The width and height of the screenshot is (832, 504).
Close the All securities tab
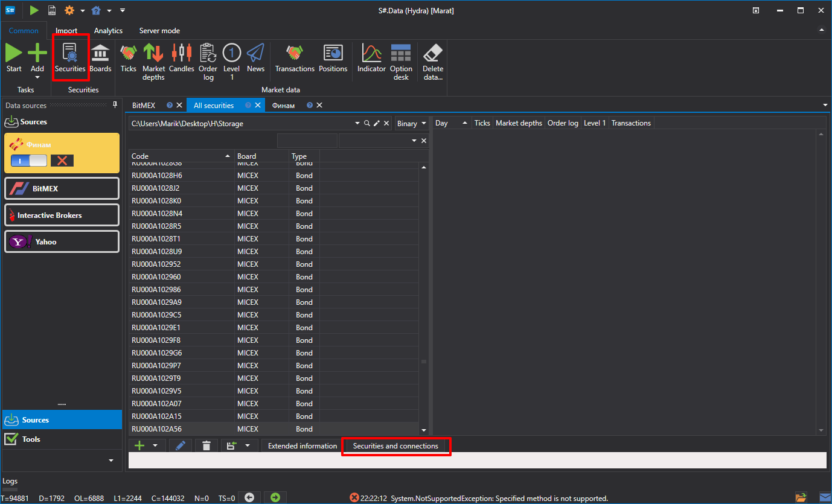pyautogui.click(x=258, y=105)
